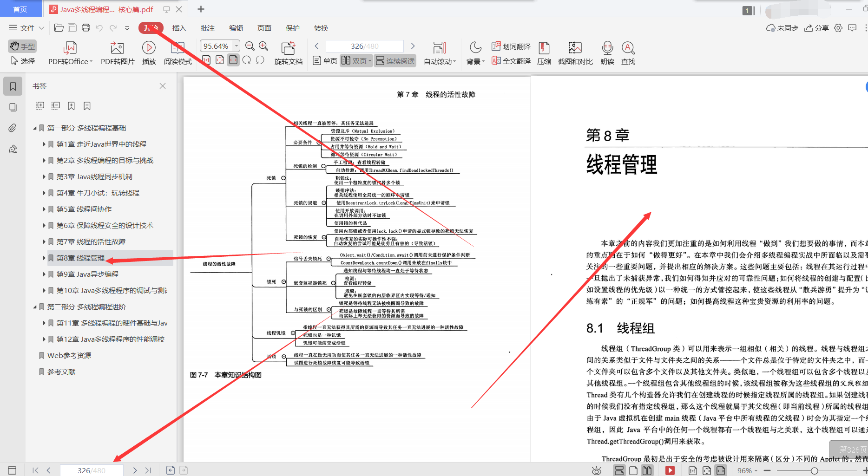Expand 第5章 线程间协作 bookmark
Screen dimensions: 868x476
(44, 209)
